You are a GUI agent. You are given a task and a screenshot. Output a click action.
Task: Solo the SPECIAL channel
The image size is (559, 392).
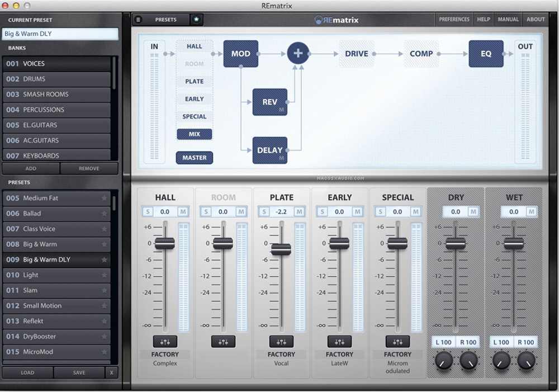point(380,211)
